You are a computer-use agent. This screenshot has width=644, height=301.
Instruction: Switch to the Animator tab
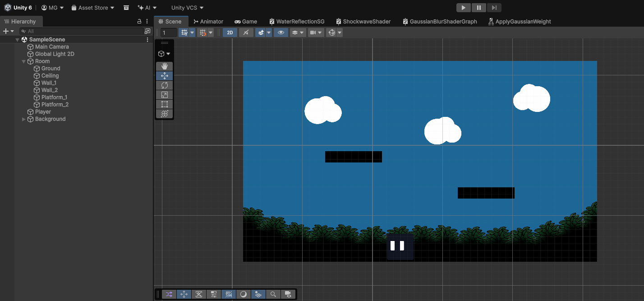[208, 21]
